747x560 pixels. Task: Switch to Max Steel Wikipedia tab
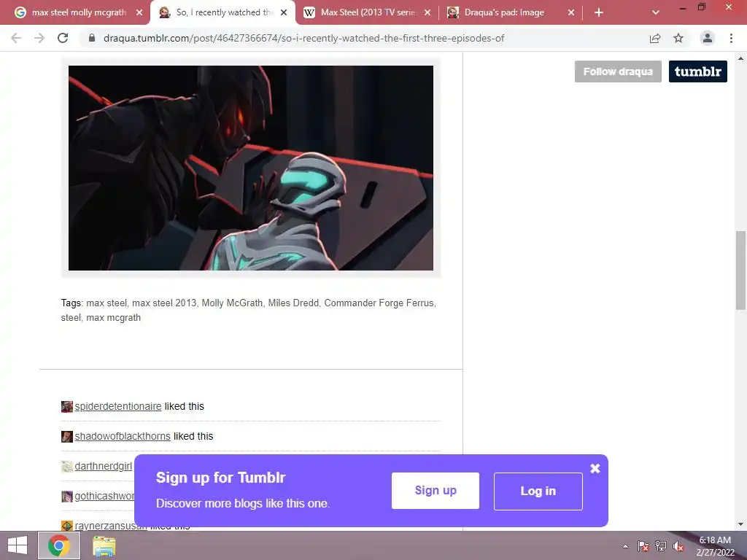[x=367, y=12]
